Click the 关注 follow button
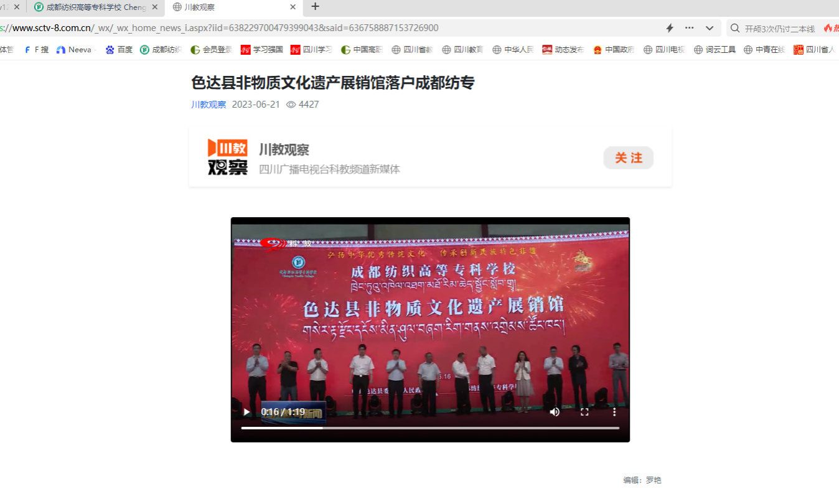This screenshot has height=504, width=839. (x=629, y=158)
